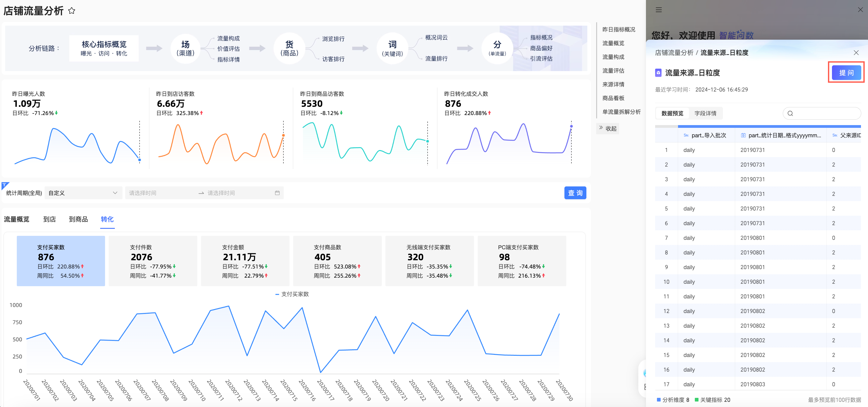Open the hamburger menu in assistant panel

(658, 10)
